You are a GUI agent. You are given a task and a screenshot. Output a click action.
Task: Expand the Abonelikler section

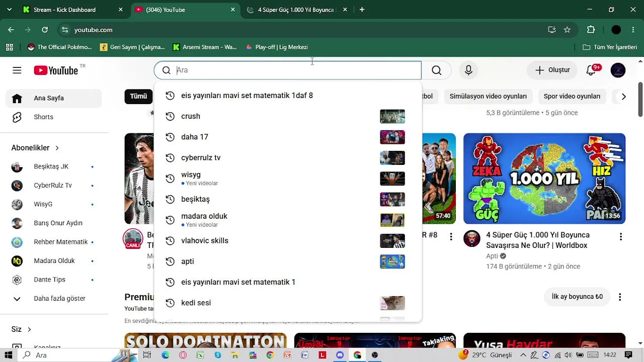tap(35, 148)
